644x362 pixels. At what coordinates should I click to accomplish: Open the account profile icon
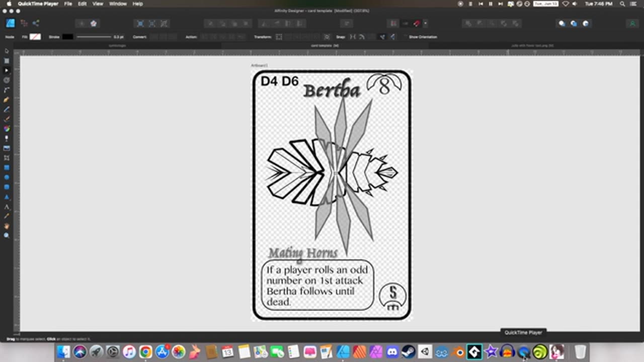[632, 23]
